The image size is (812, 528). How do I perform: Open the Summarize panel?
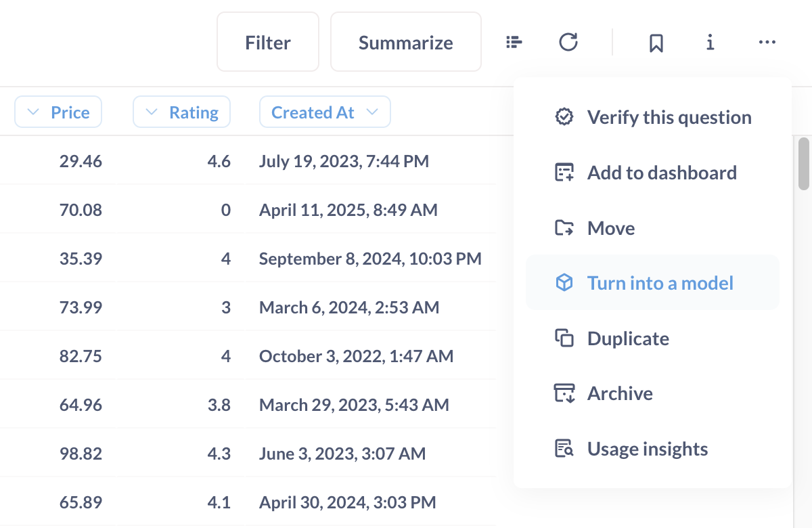(405, 43)
